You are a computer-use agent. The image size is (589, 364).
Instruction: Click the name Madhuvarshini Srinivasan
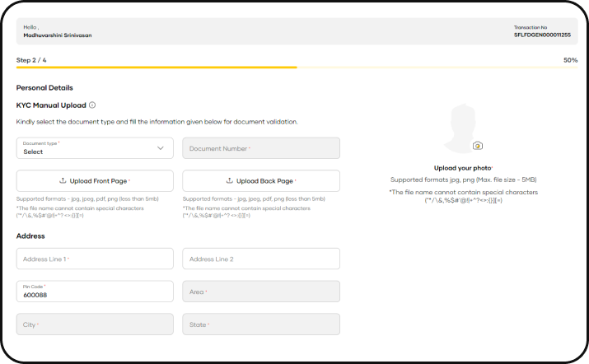point(58,35)
